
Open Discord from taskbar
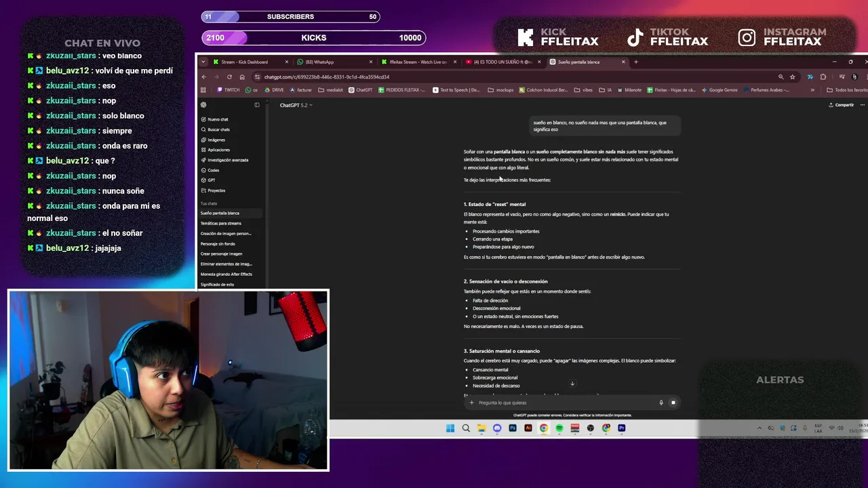click(497, 428)
